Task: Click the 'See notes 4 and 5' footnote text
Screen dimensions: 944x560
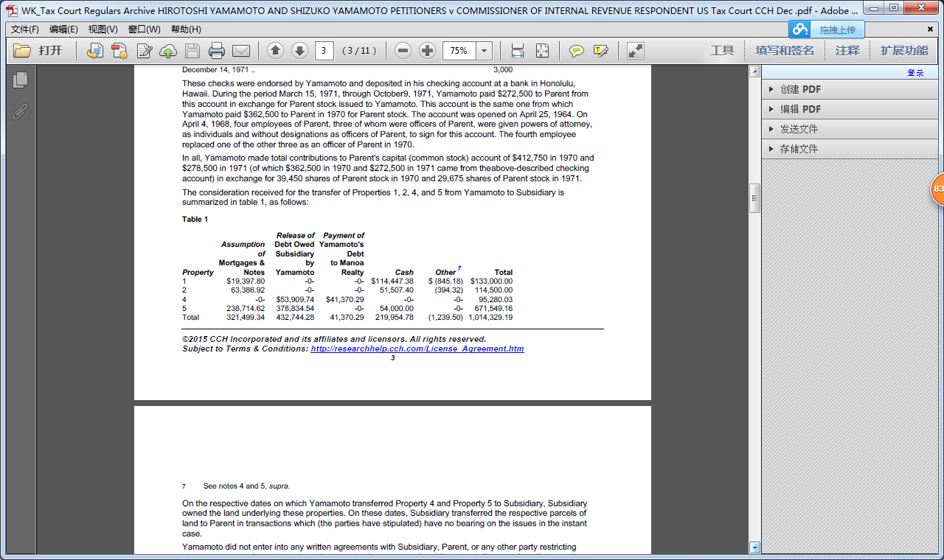Action: coord(246,486)
